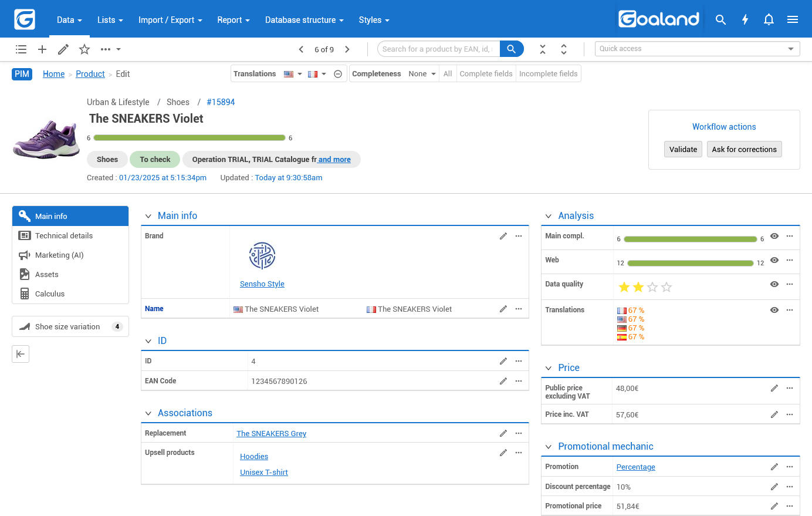
Task: Click the list view icon in toolbar
Action: tap(21, 49)
